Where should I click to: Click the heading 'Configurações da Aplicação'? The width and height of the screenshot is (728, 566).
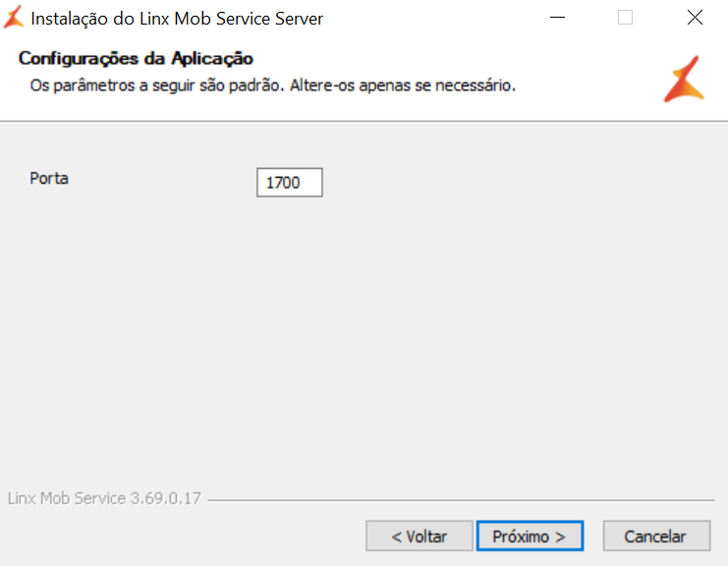(136, 59)
